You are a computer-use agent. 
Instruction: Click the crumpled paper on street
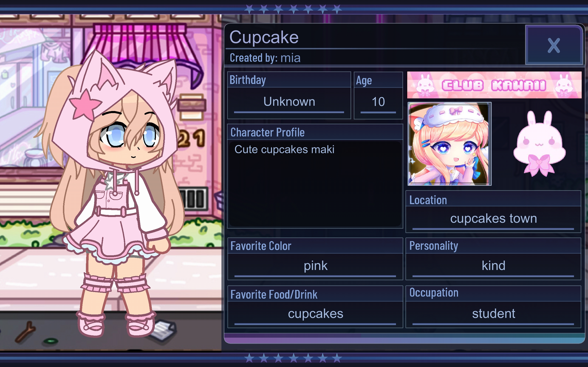[x=163, y=331]
